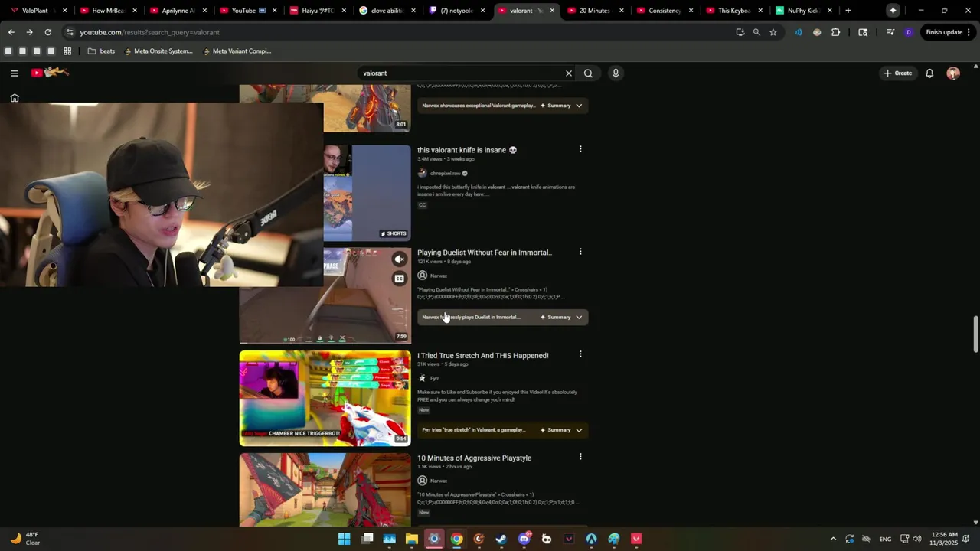The width and height of the screenshot is (980, 551).
Task: Open 'this valorant knife is insane' video title
Action: point(467,150)
